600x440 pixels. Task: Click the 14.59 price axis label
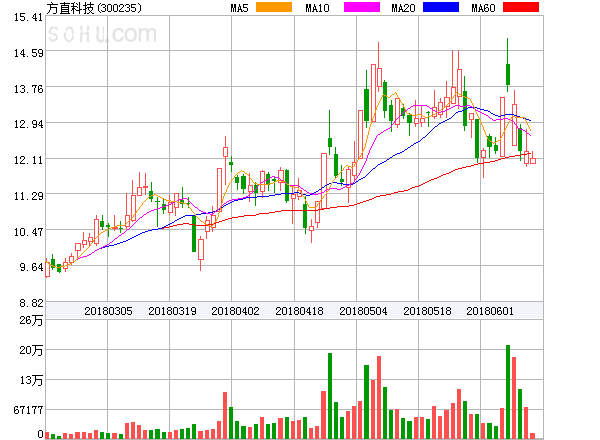click(28, 53)
